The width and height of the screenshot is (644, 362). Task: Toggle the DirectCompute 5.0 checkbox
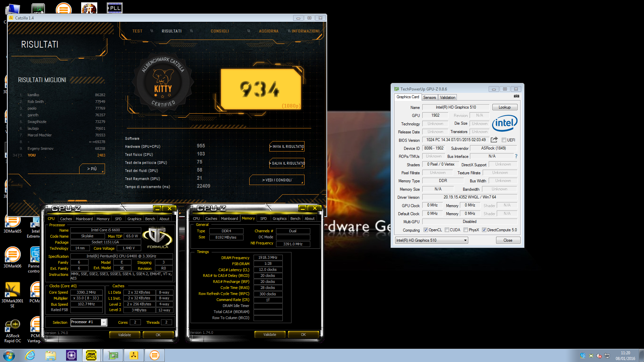pyautogui.click(x=484, y=230)
